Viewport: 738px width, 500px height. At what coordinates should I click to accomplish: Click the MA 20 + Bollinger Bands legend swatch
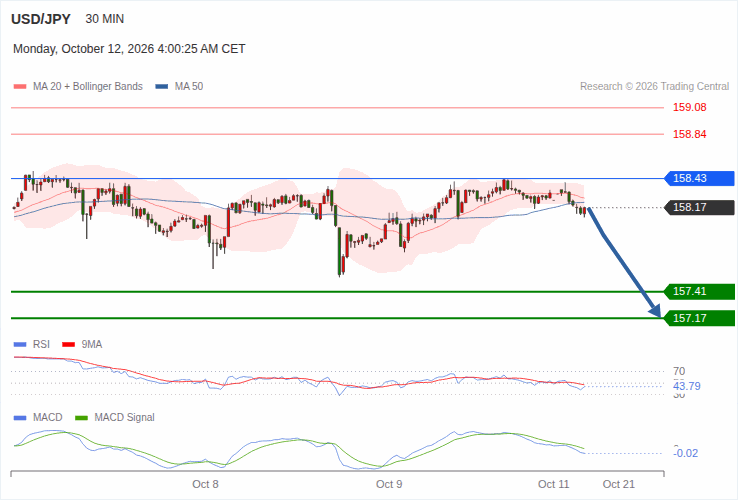point(20,87)
